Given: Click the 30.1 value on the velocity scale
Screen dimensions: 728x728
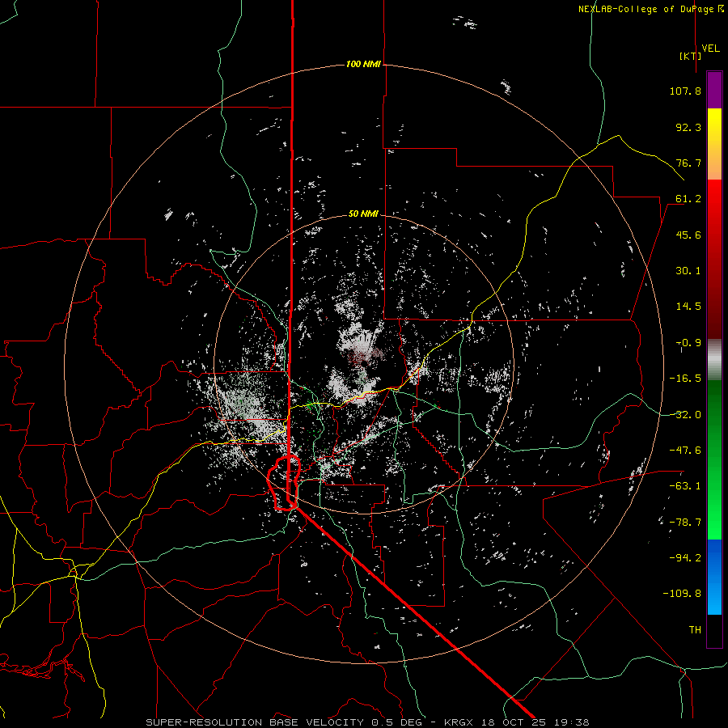Looking at the screenshot, I should tap(688, 271).
